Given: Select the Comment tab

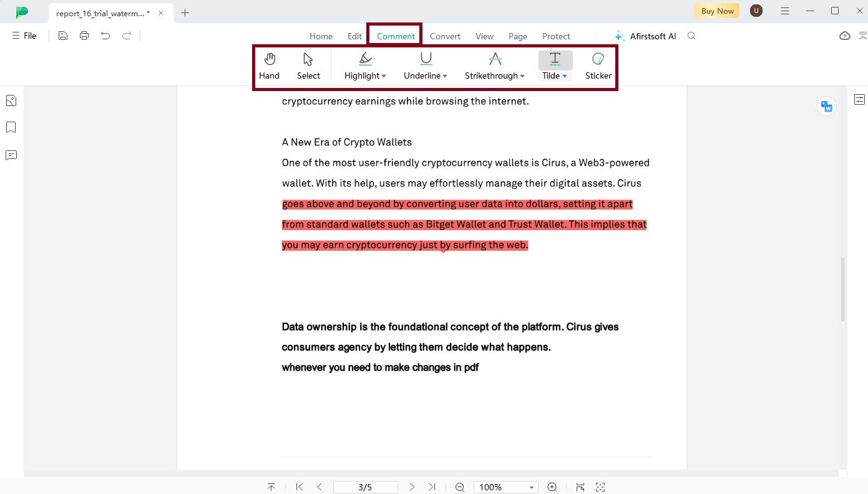Looking at the screenshot, I should (396, 36).
